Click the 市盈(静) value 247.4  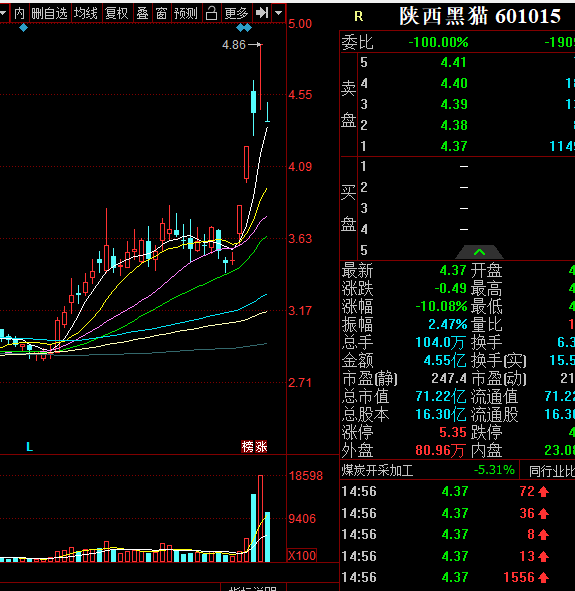(x=449, y=378)
